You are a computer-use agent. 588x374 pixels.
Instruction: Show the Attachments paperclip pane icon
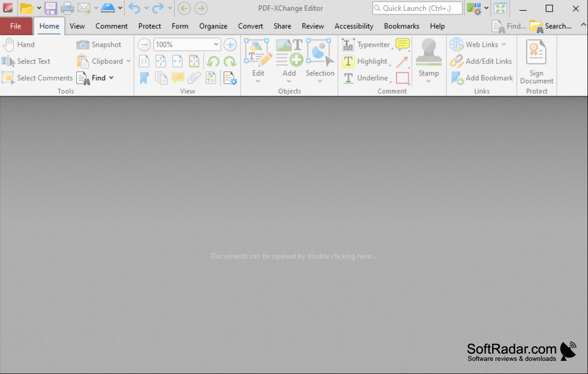[x=194, y=78]
